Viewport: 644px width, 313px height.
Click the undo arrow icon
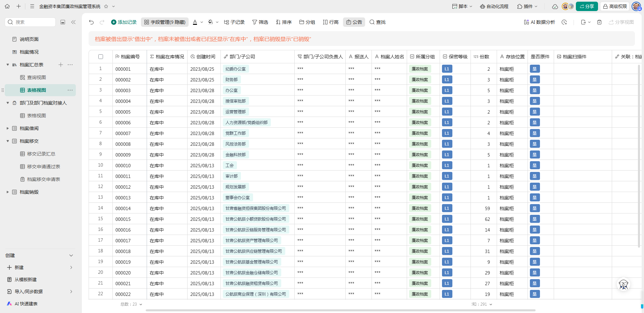tap(91, 22)
